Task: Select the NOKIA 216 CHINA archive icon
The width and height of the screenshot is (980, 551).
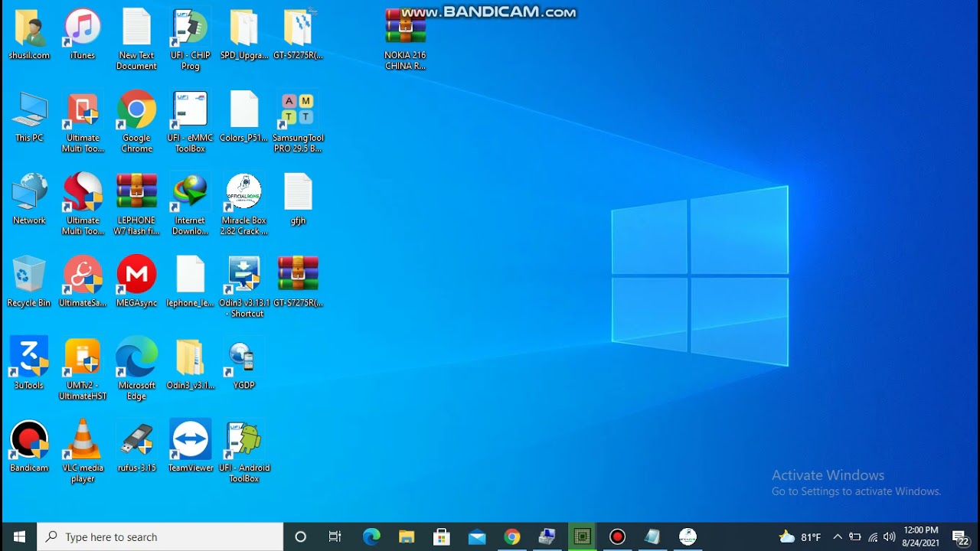Action: (x=405, y=40)
